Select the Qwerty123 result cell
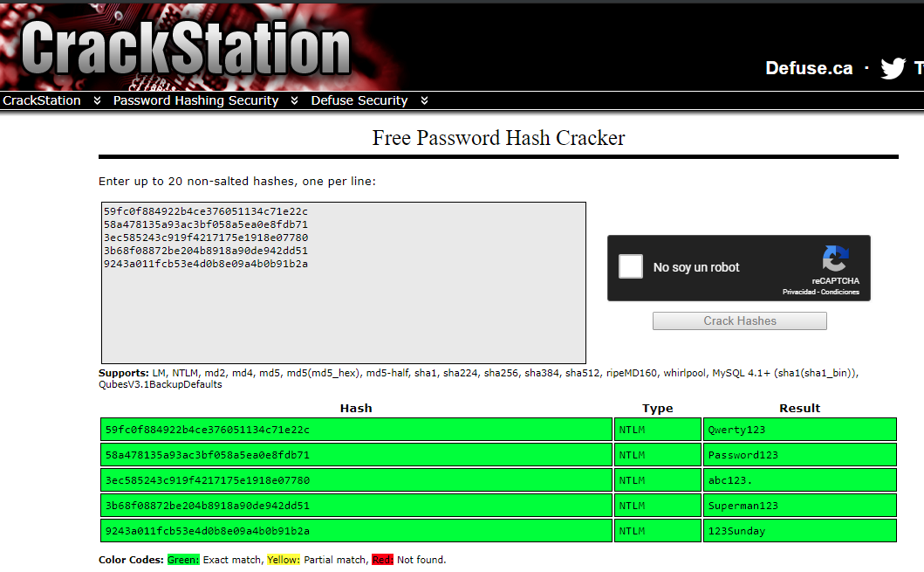924x572 pixels. coord(798,429)
